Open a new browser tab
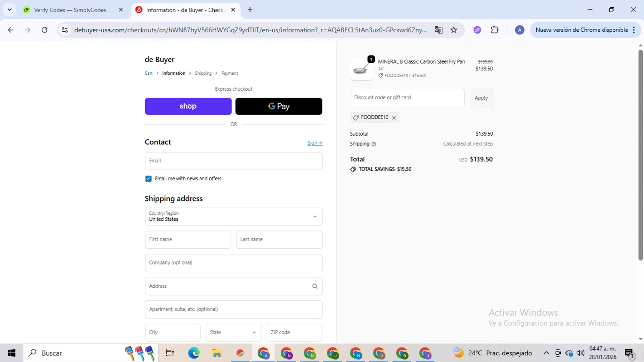Screen dimensions: 644x362 click(250, 10)
